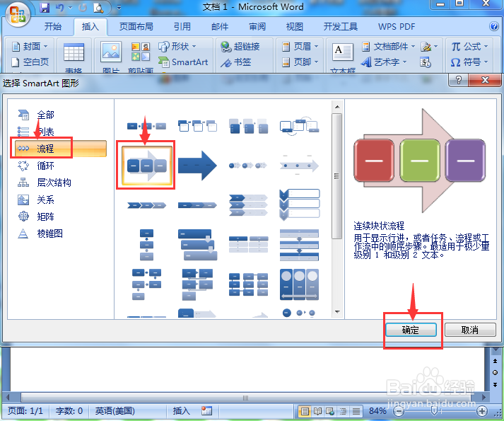
Task: Select the 流程 process category
Action: click(x=60, y=149)
